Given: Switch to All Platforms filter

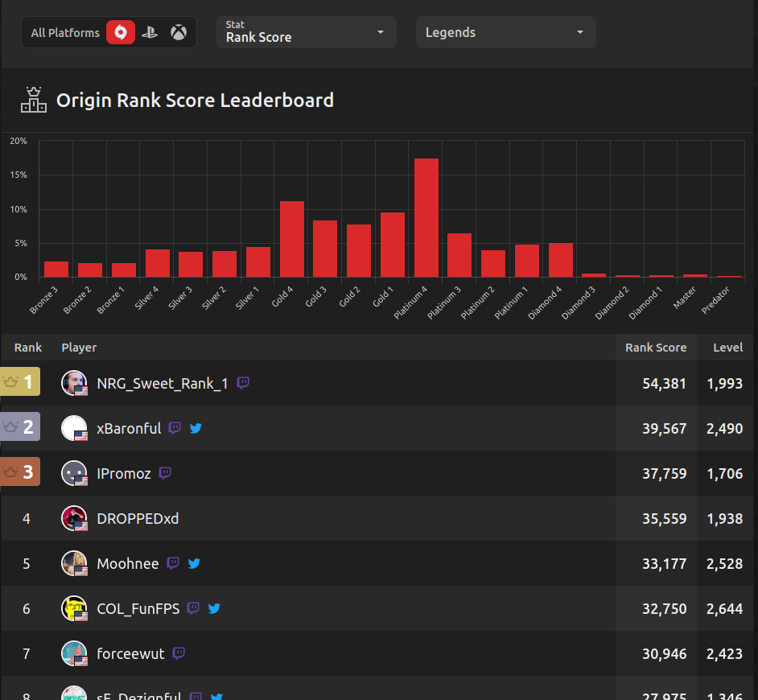Looking at the screenshot, I should (65, 33).
